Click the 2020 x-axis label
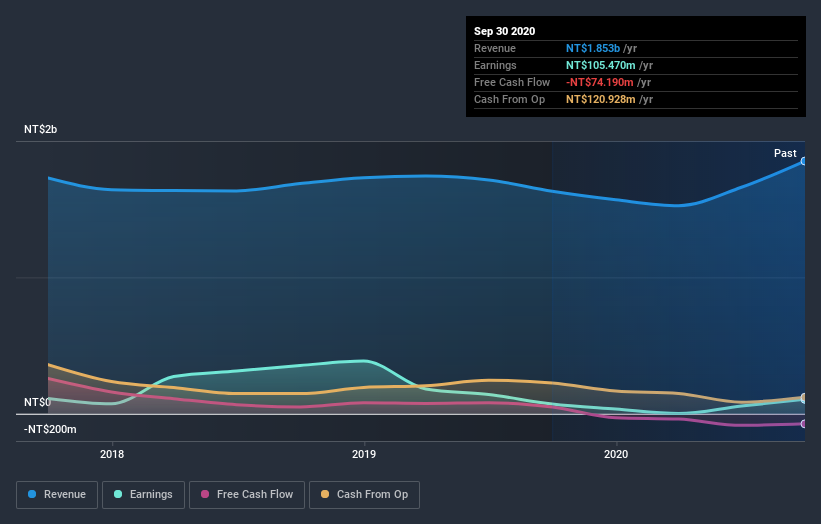Viewport: 821px width, 524px height. pyautogui.click(x=616, y=454)
